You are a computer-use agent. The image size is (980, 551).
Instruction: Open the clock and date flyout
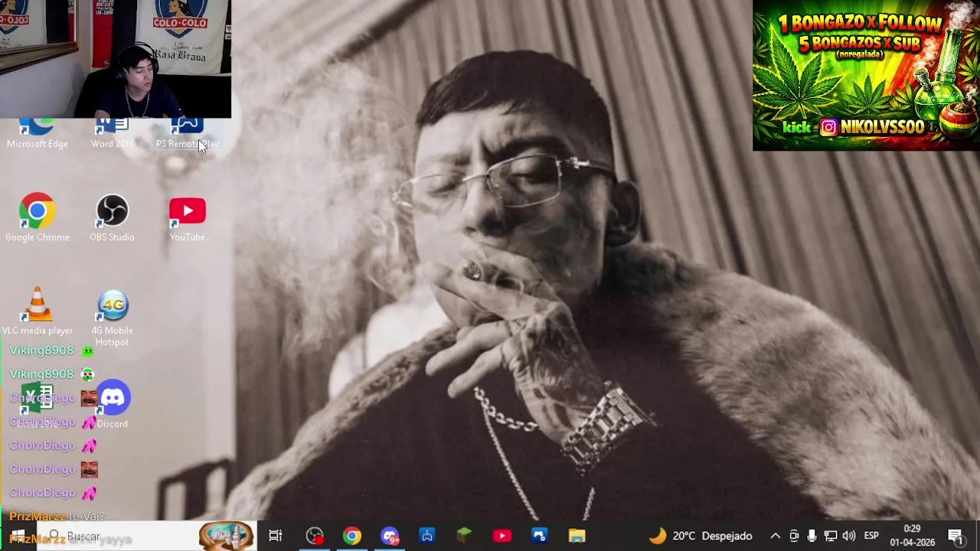click(x=912, y=536)
